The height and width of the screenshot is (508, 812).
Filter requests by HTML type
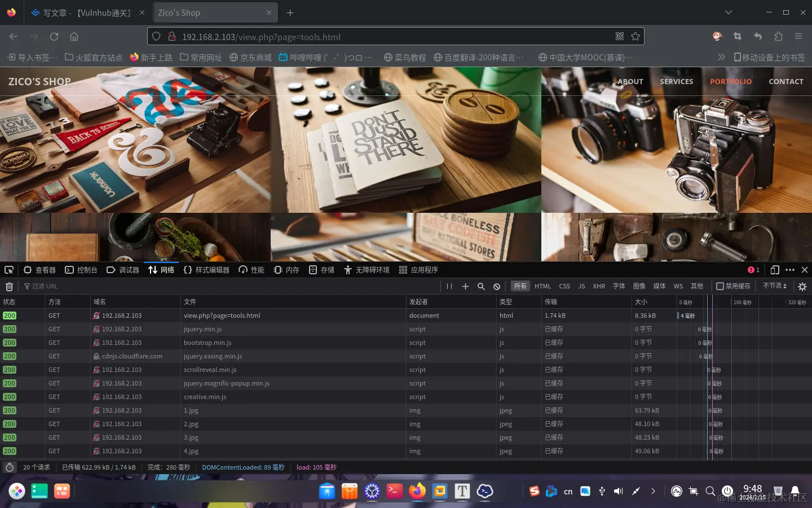pos(542,286)
